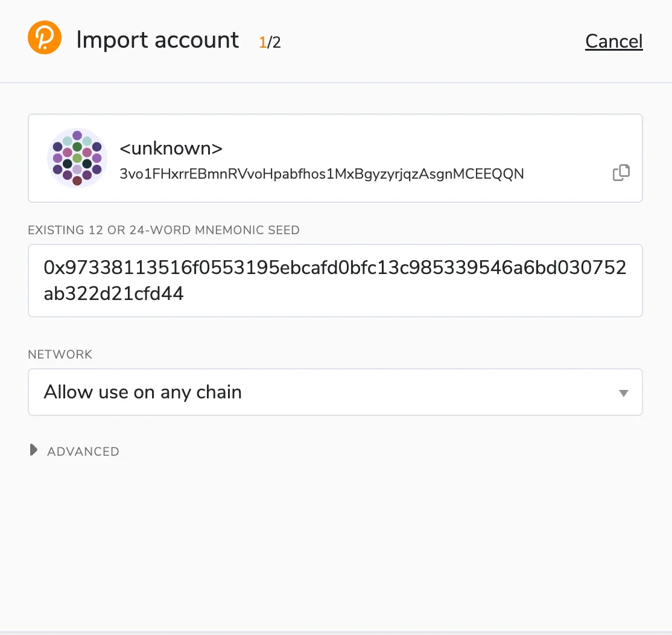Open the Allow use on any chain selector
The width and height of the screenshot is (672, 635).
coord(335,392)
